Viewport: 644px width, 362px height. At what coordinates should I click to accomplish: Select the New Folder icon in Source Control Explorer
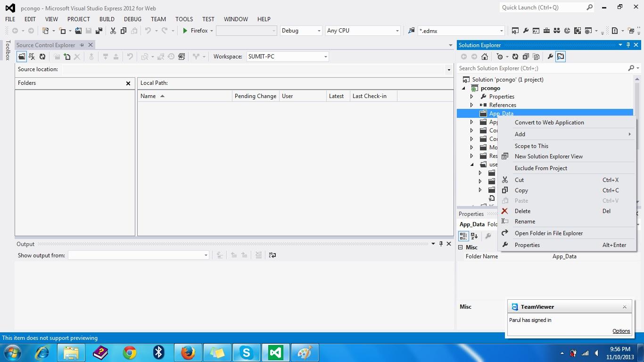pos(66,56)
